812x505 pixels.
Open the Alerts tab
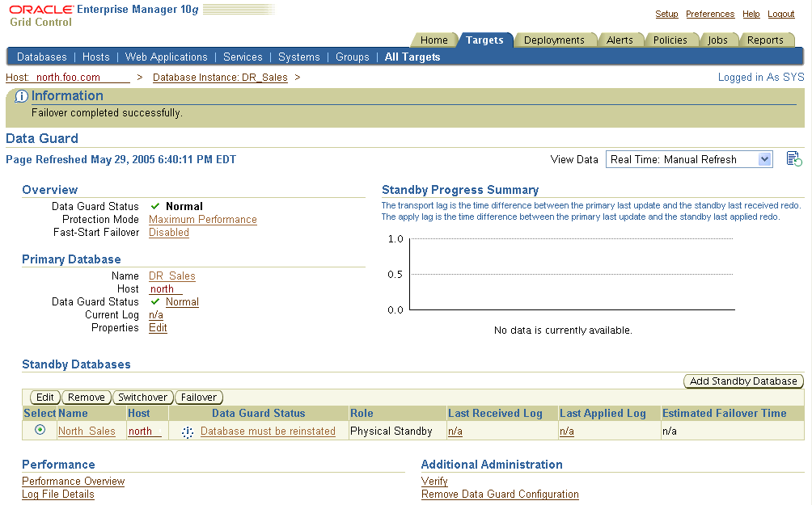click(621, 39)
